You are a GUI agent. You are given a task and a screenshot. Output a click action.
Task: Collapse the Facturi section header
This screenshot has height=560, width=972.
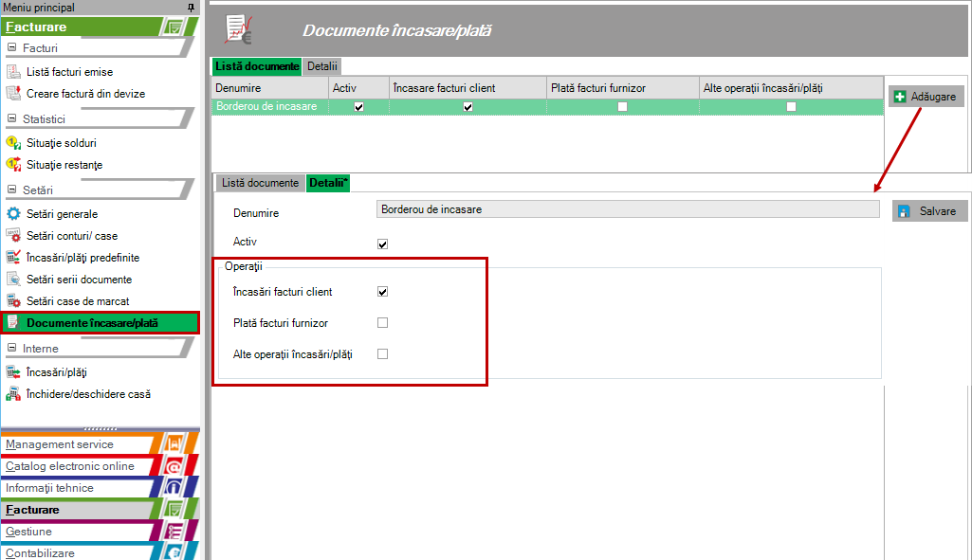(12, 47)
